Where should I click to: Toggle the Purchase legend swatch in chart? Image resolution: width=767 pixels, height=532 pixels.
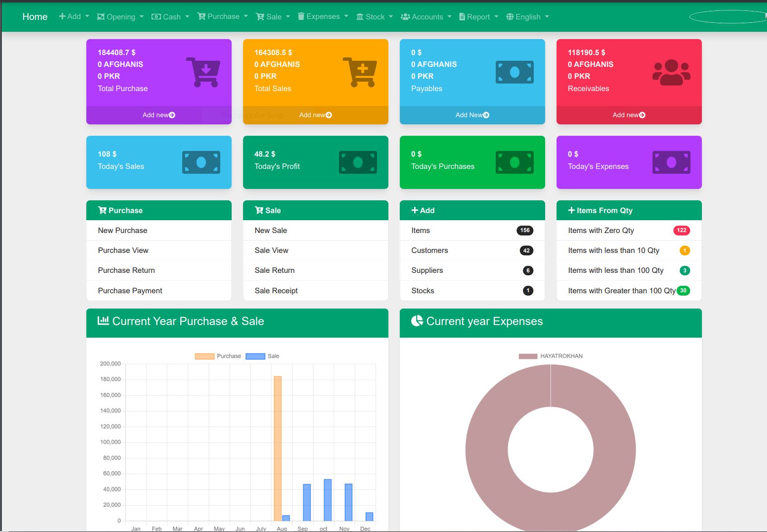click(204, 356)
